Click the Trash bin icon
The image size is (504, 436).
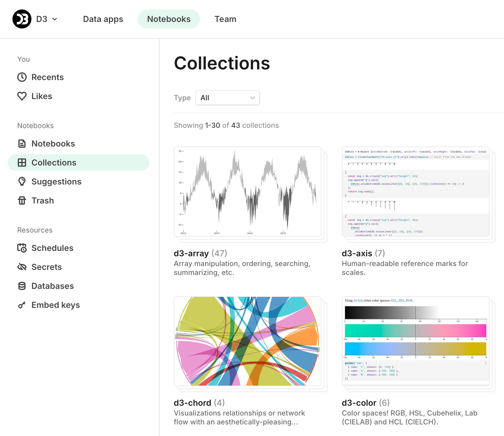[22, 201]
